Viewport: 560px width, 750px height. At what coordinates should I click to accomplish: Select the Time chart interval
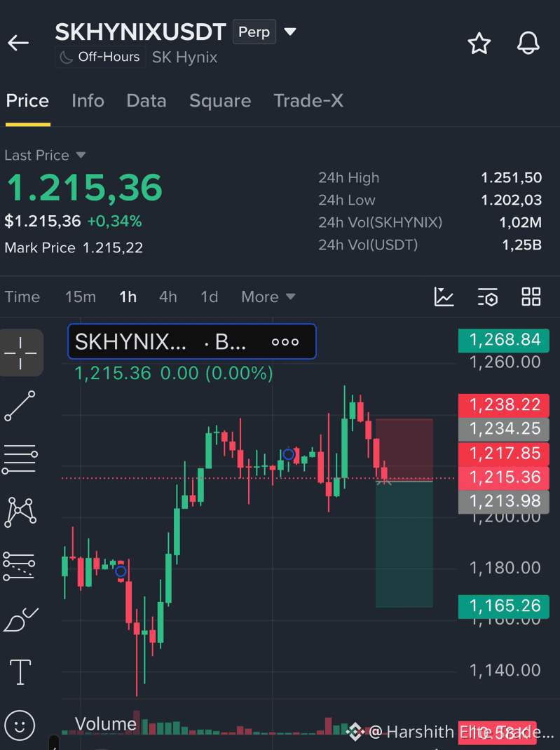point(22,296)
